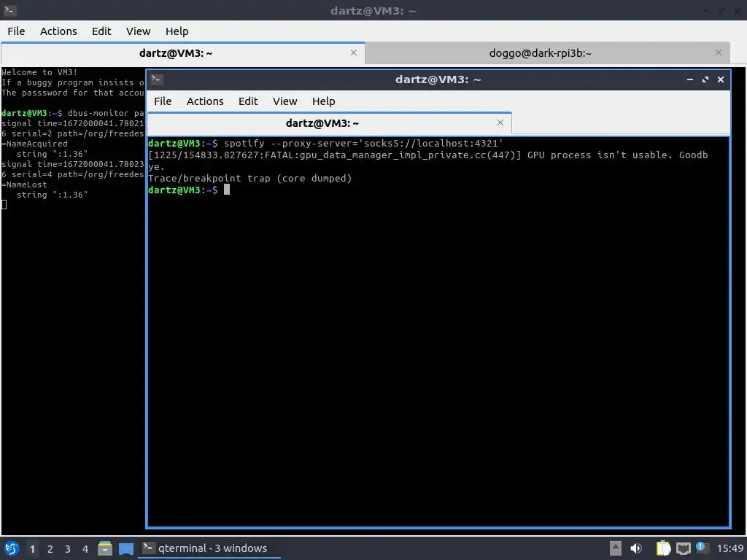Open the update notifier tray icon
This screenshot has height=560, width=747.
702,548
